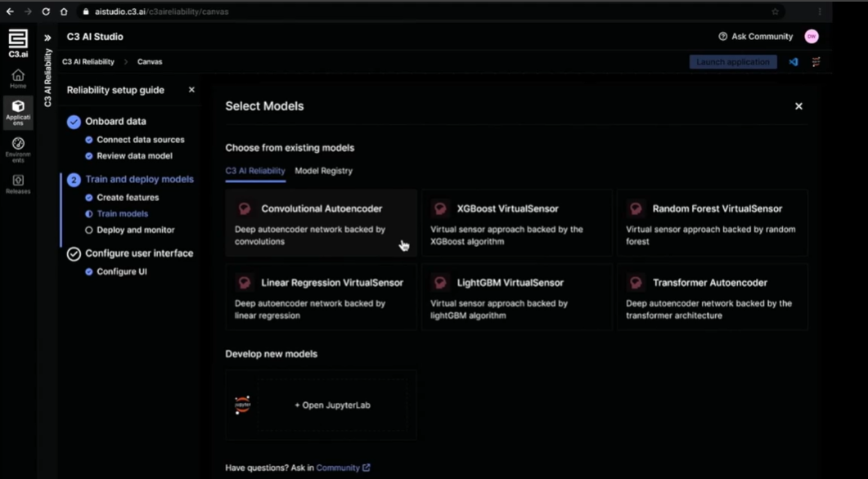Select the Deploy and monitor step
Viewport: 868px width, 479px height.
tap(135, 231)
